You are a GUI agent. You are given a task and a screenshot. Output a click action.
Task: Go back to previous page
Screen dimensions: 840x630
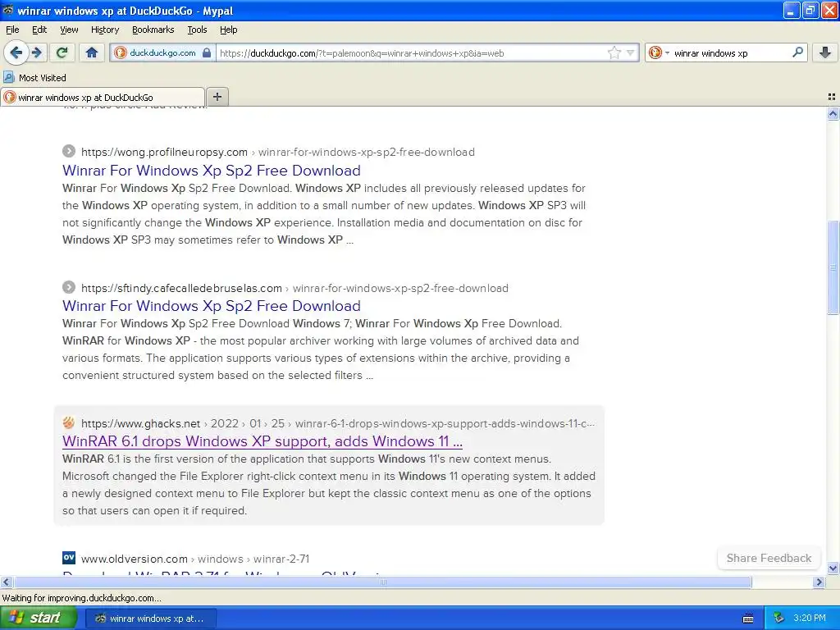16,52
